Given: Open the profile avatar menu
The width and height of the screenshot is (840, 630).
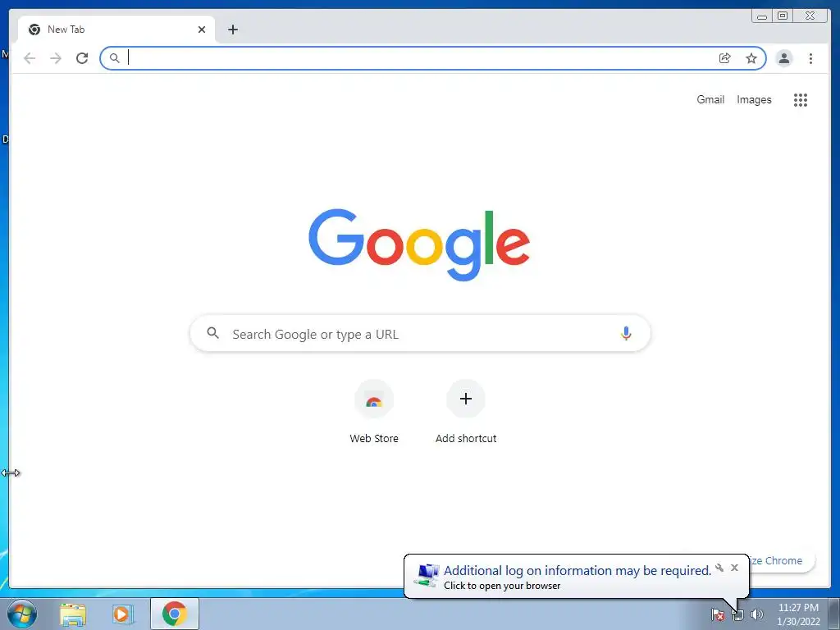Looking at the screenshot, I should (x=783, y=58).
